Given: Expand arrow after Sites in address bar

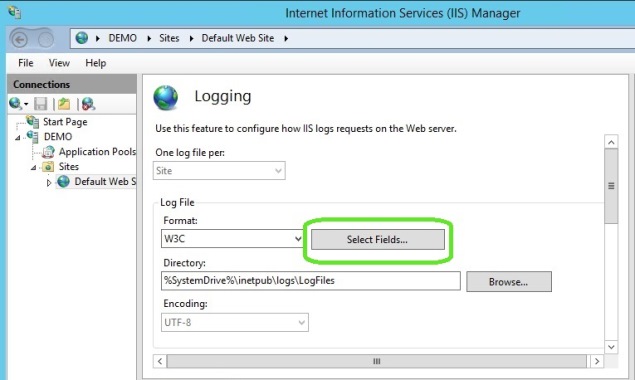Looking at the screenshot, I should coord(191,38).
